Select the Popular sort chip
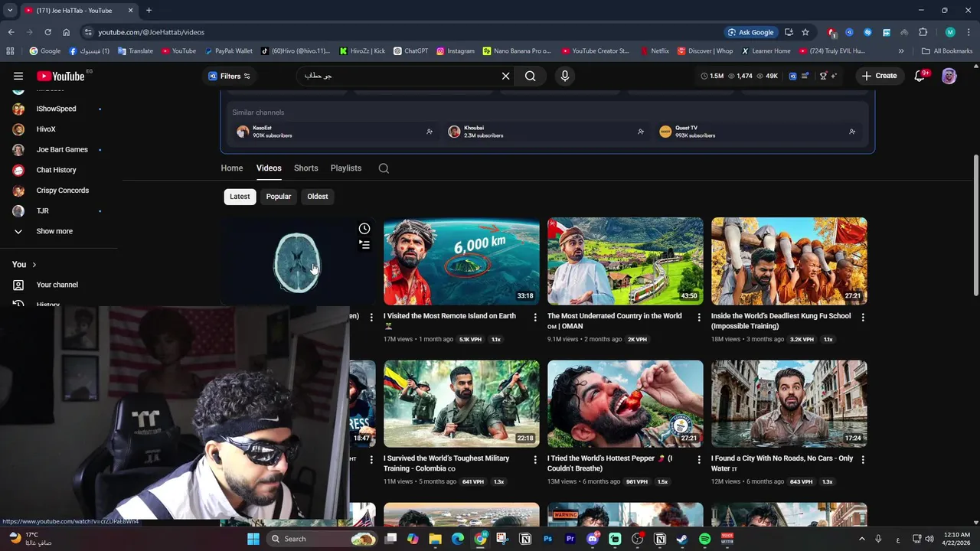 [279, 197]
